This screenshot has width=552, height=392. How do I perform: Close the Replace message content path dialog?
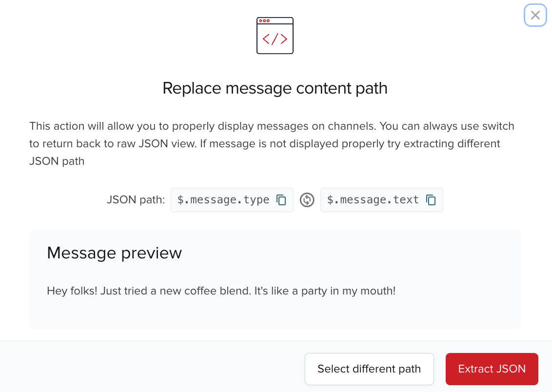[535, 15]
